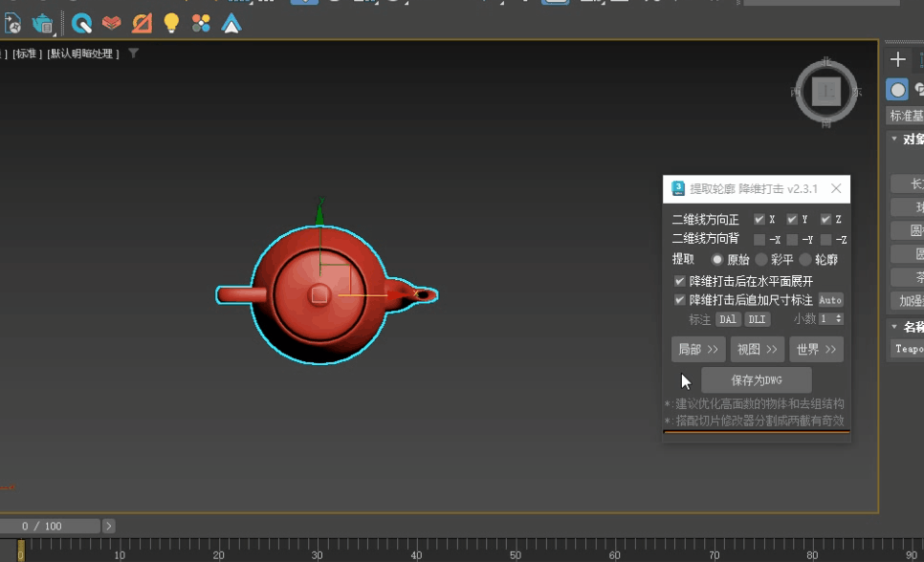
Task: Check the -Z back direction checkbox
Action: [x=825, y=239]
